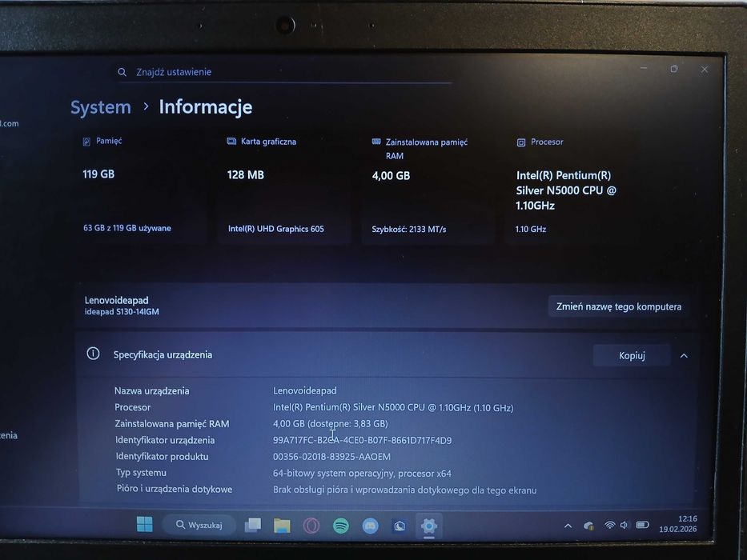Click the Identyfikator urządzenia label
The width and height of the screenshot is (747, 560).
165,440
